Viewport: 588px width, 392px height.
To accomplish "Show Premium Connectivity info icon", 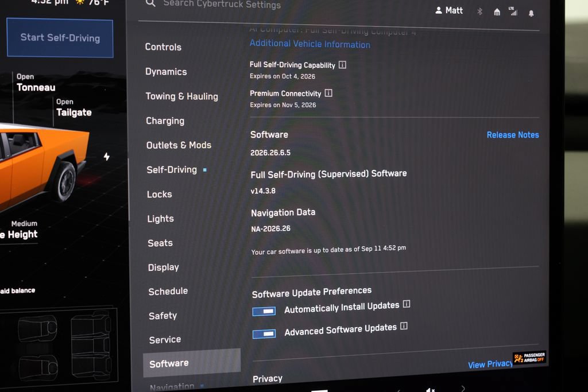I will point(328,93).
